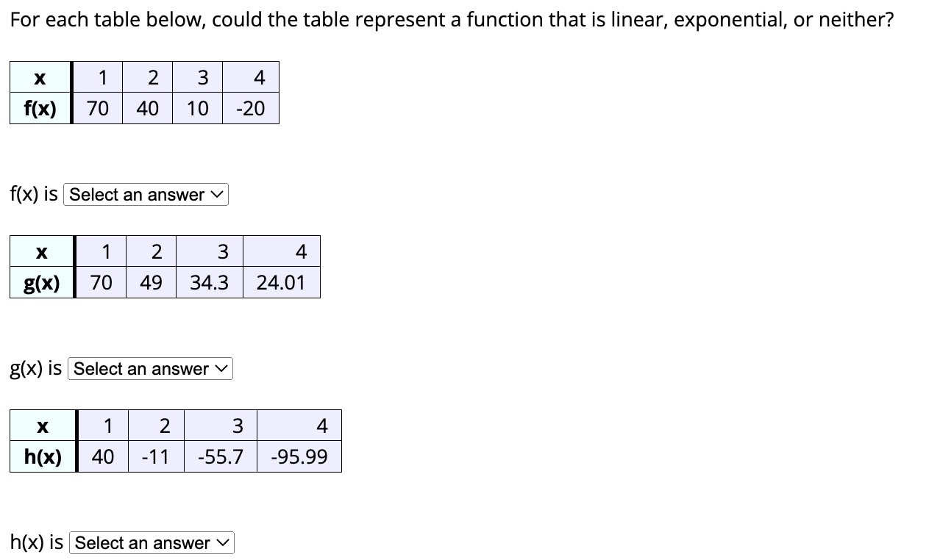Open the h(x) answer dropdown
This screenshot has height=560, width=940.
pos(151,542)
